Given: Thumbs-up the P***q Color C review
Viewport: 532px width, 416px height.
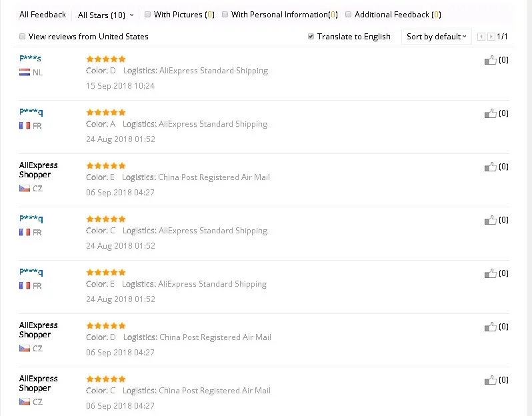Looking at the screenshot, I should (x=491, y=220).
